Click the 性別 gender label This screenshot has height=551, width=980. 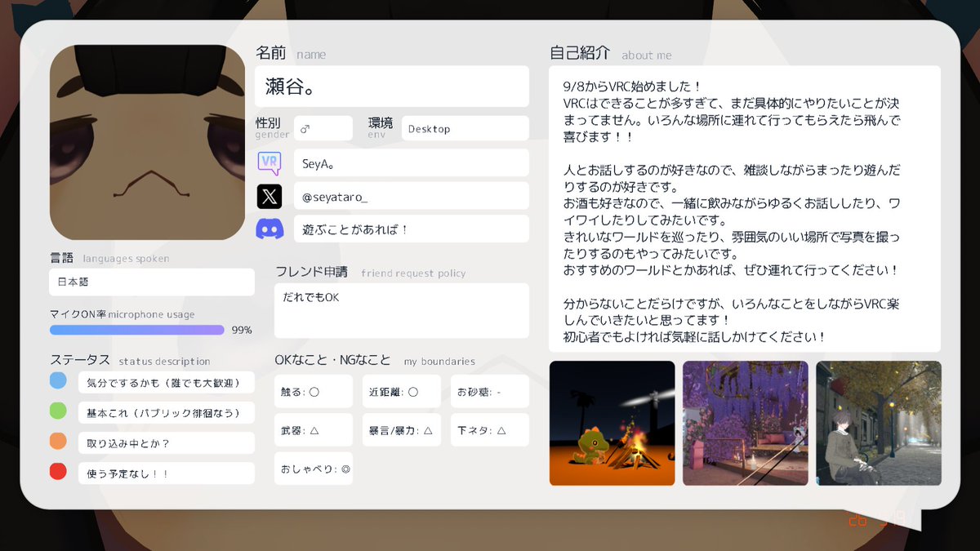(273, 127)
